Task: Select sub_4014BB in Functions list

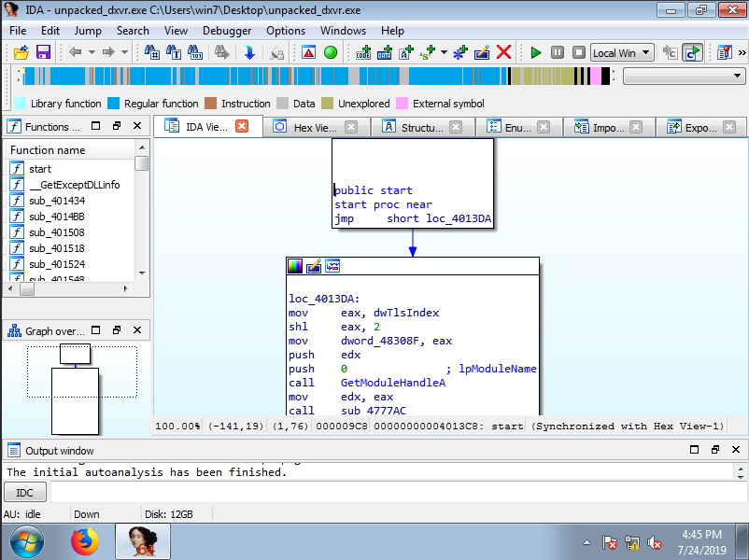Action: (x=56, y=217)
